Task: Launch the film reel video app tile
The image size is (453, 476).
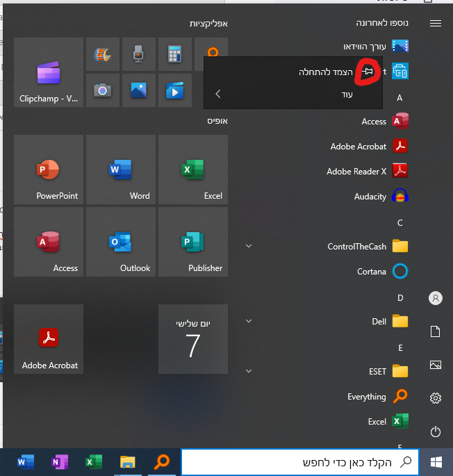Action: (x=103, y=54)
